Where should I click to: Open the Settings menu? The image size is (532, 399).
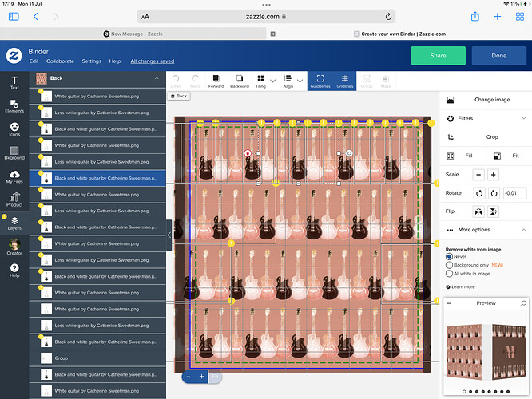pyautogui.click(x=92, y=61)
